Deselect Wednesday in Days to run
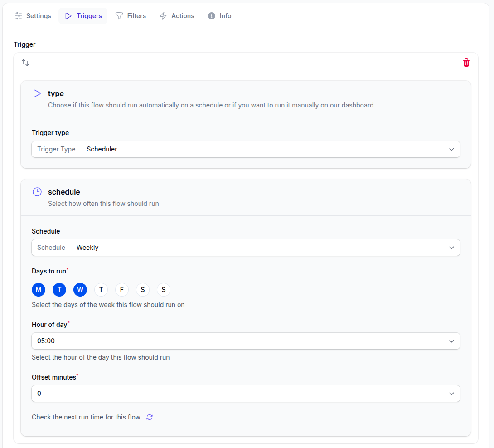The height and width of the screenshot is (448, 494). (80, 290)
